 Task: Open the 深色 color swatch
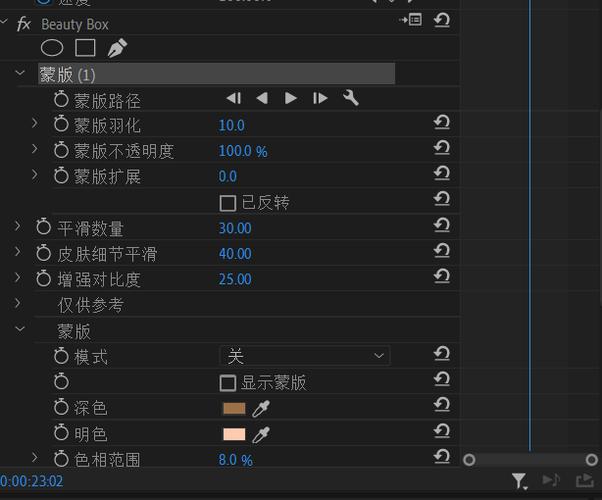tap(234, 408)
